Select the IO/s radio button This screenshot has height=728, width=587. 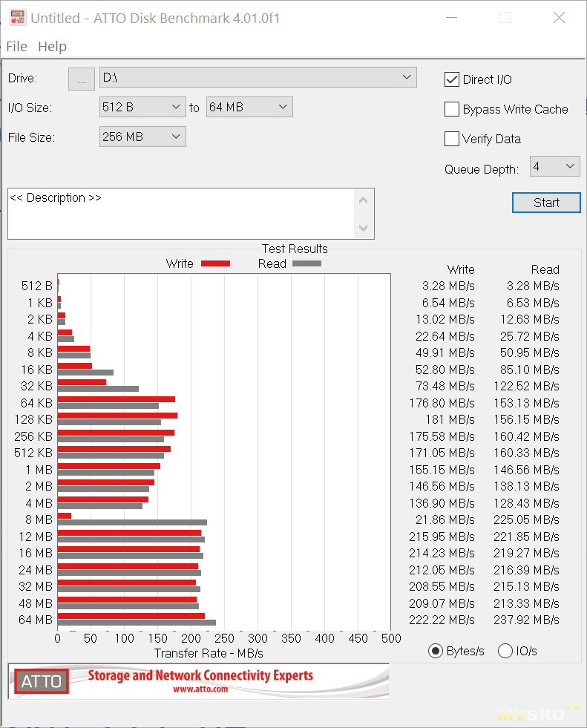click(505, 652)
